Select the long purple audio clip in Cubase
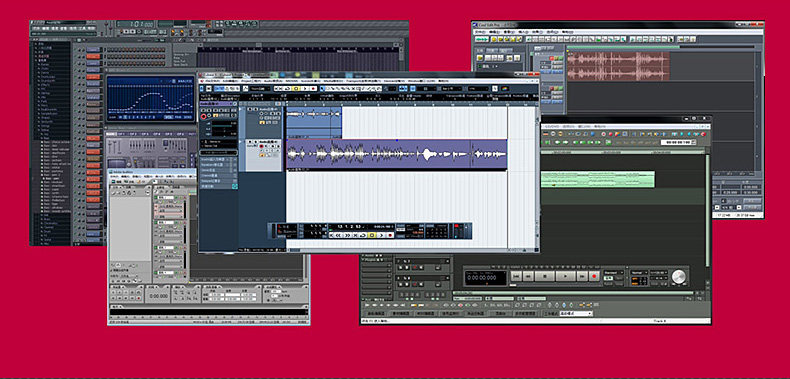 [396, 154]
